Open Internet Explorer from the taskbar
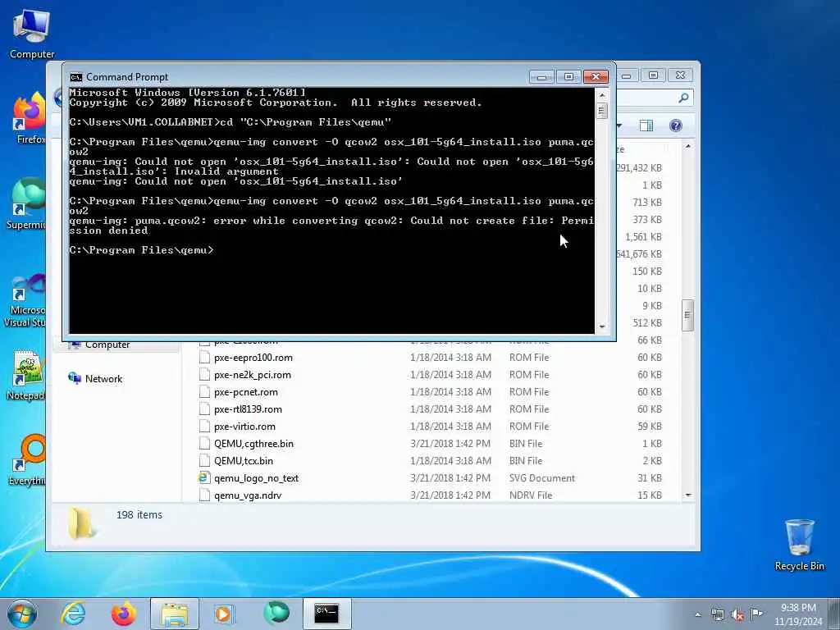Image resolution: width=840 pixels, height=630 pixels. pos(73,614)
